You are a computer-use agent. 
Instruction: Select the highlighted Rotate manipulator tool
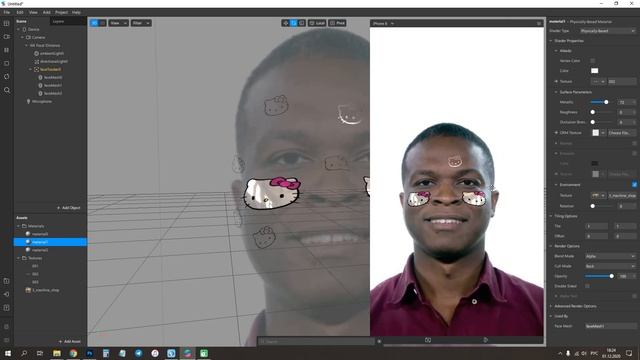pos(293,23)
